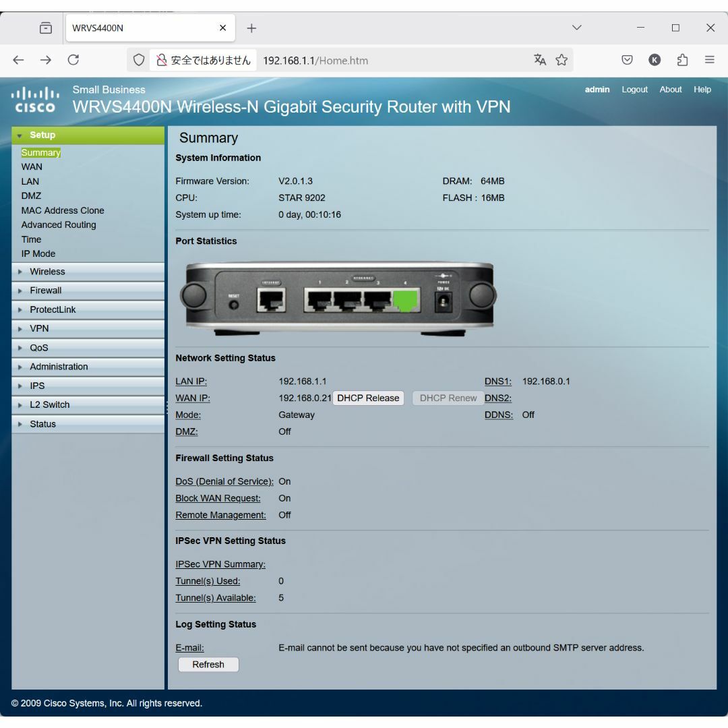Select the system up time value

[x=309, y=214]
